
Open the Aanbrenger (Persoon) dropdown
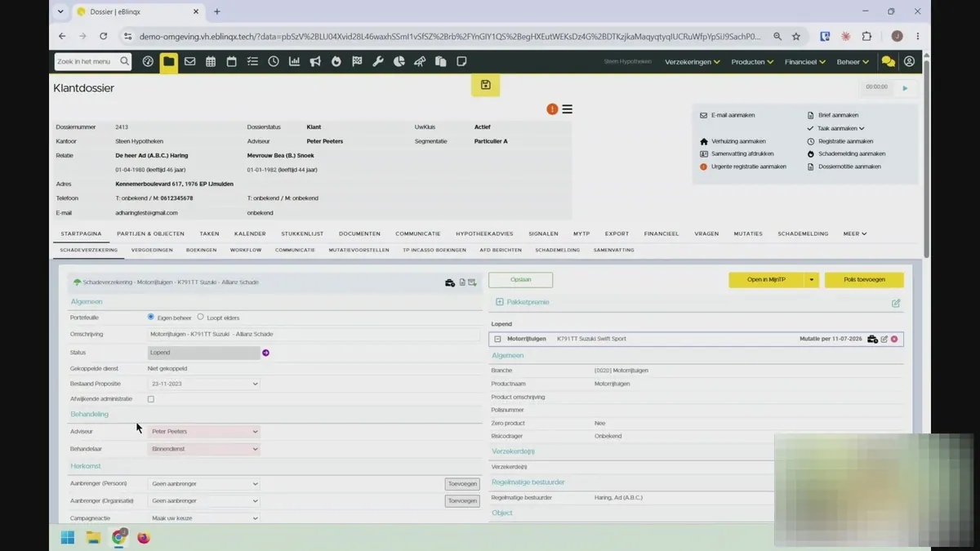pos(203,484)
